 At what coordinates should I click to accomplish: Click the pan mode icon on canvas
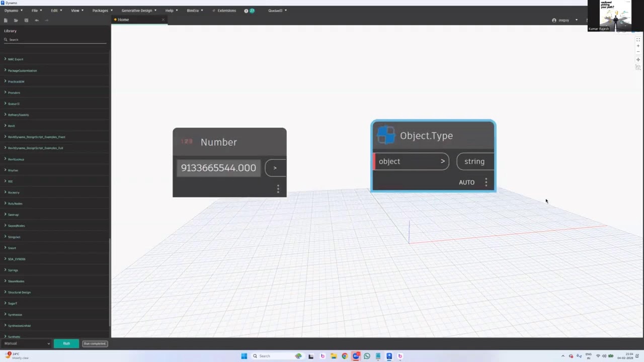coord(638,60)
